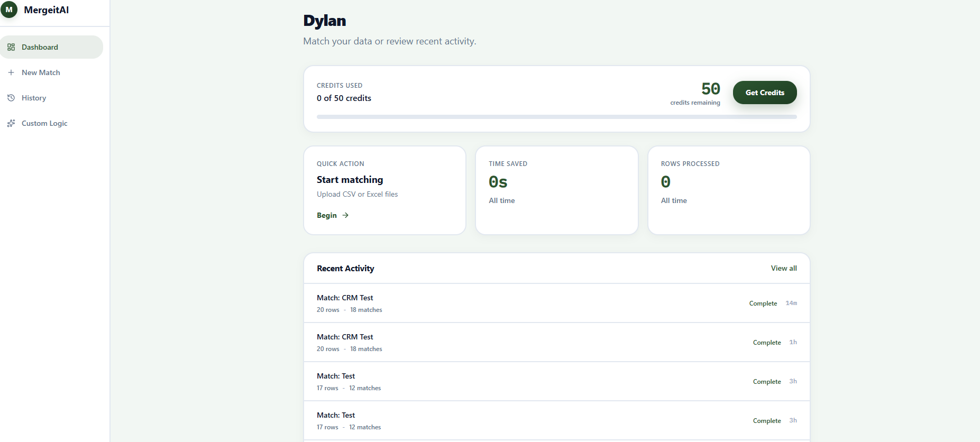Open the New Match sidebar item
Image resolution: width=980 pixels, height=442 pixels.
[x=51, y=72]
